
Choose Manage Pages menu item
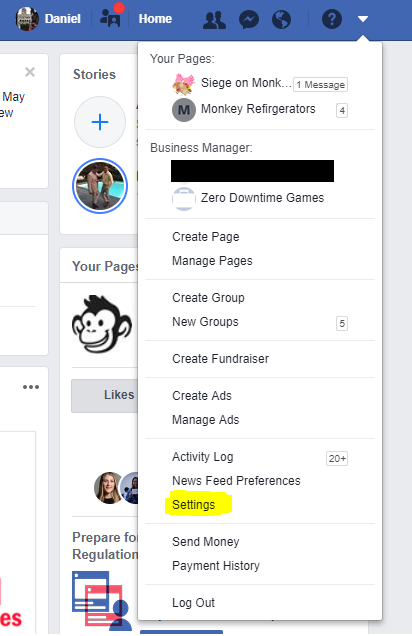click(212, 260)
